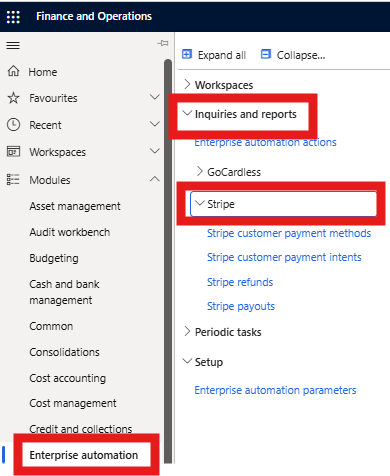Image resolution: width=390 pixels, height=476 pixels.
Task: Click the pin icon on navigation pane
Action: [163, 43]
